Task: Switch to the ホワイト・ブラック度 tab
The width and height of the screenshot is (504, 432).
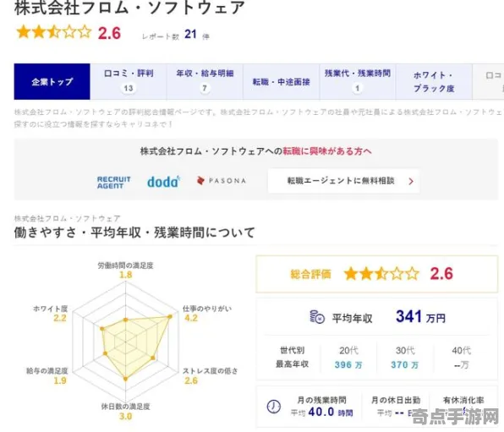Action: (434, 82)
